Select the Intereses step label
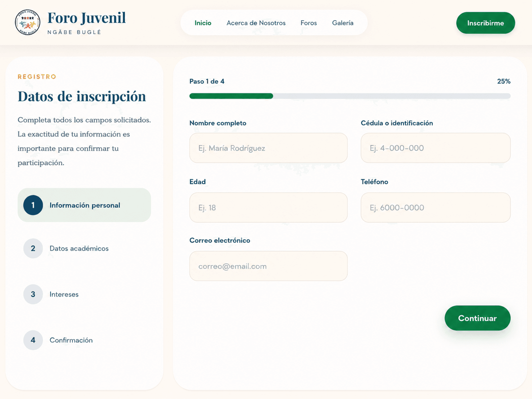This screenshot has width=532, height=399. pyautogui.click(x=64, y=294)
